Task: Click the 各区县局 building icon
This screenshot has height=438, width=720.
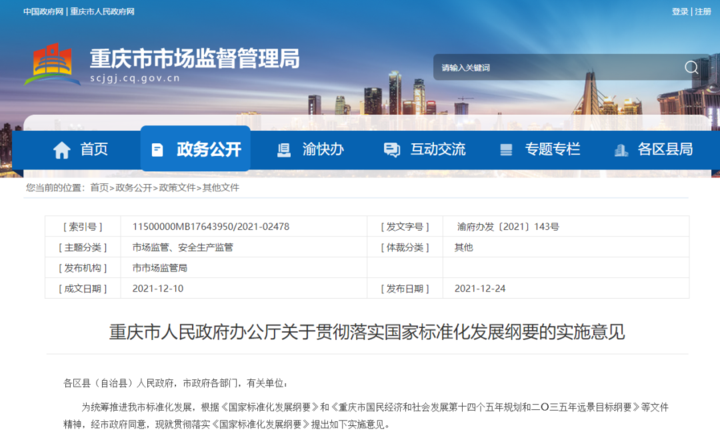Action: point(620,149)
